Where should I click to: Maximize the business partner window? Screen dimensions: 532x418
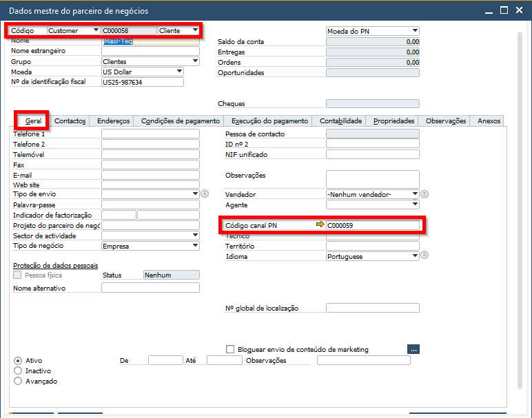click(x=503, y=10)
